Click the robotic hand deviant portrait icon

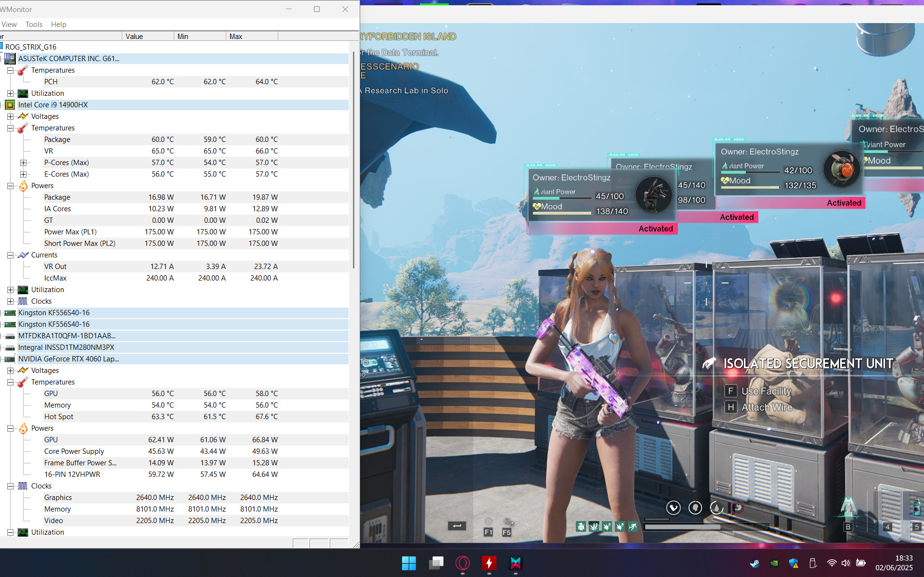point(653,195)
